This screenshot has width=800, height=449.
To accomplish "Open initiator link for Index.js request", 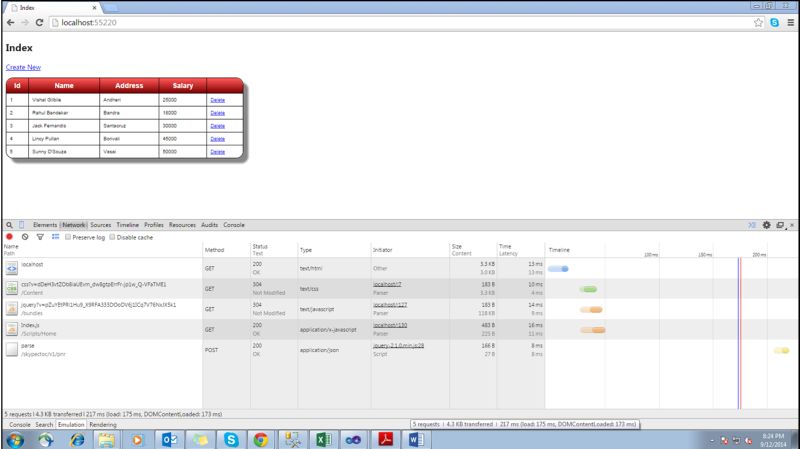I will click(390, 325).
